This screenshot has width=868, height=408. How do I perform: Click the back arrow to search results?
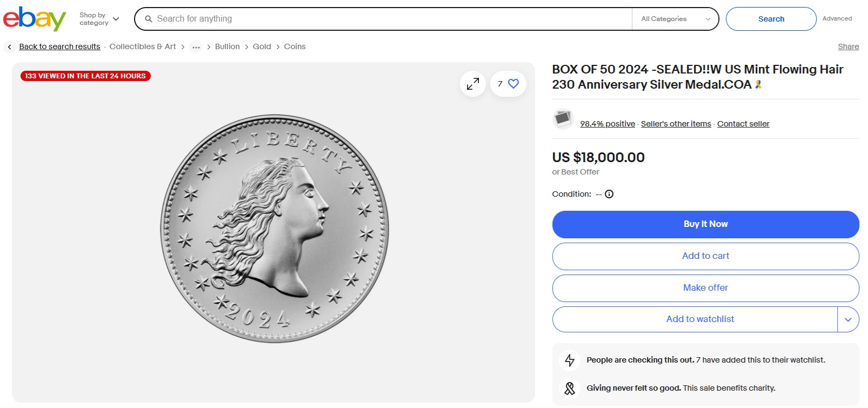point(10,47)
